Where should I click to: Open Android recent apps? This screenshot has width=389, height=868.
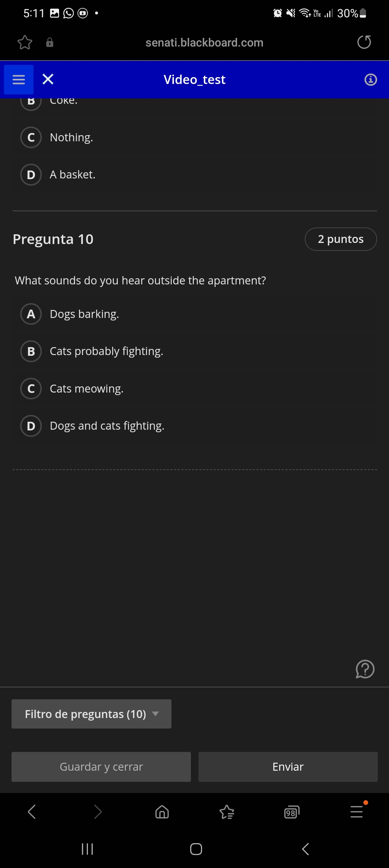[88, 849]
